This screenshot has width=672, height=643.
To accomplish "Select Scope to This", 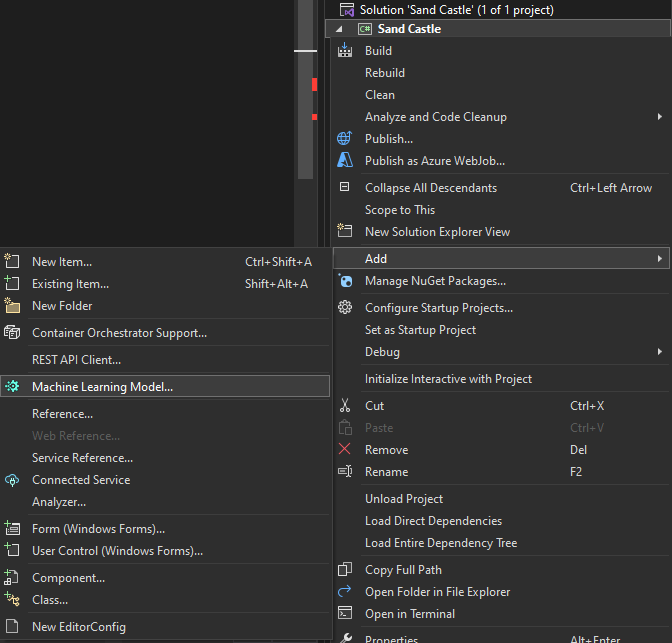I will pos(501,210).
